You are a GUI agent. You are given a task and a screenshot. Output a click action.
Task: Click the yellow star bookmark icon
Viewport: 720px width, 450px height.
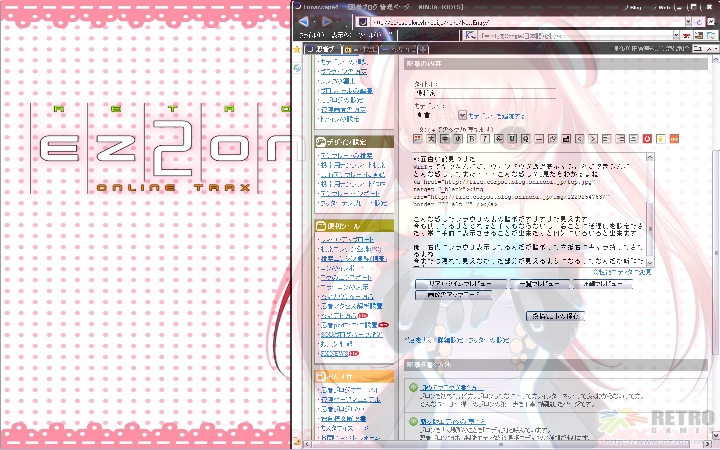[x=297, y=49]
